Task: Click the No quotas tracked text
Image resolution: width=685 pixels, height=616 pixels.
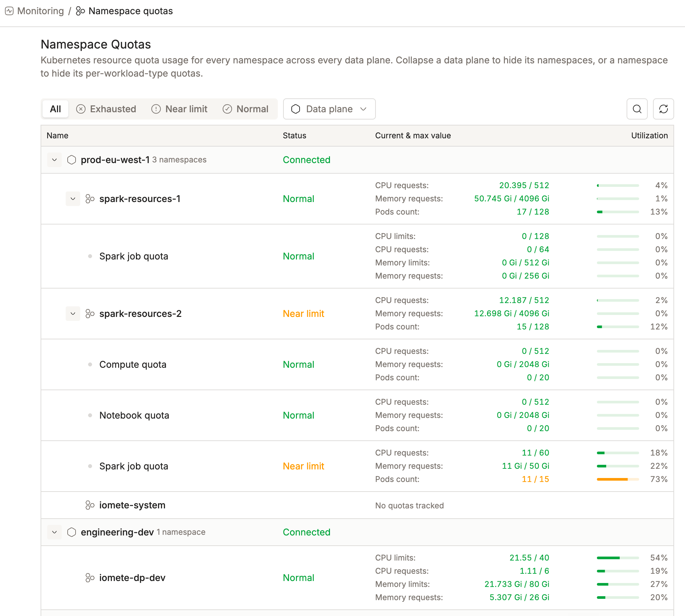Action: click(x=409, y=506)
